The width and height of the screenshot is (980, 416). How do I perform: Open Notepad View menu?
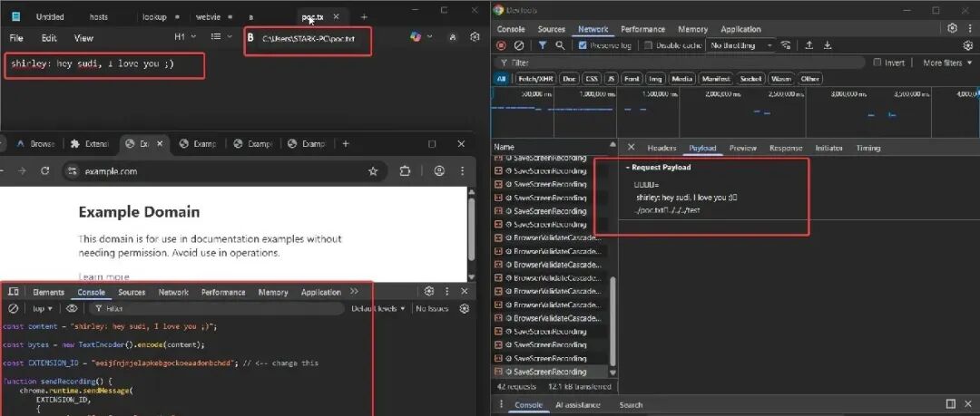[83, 38]
